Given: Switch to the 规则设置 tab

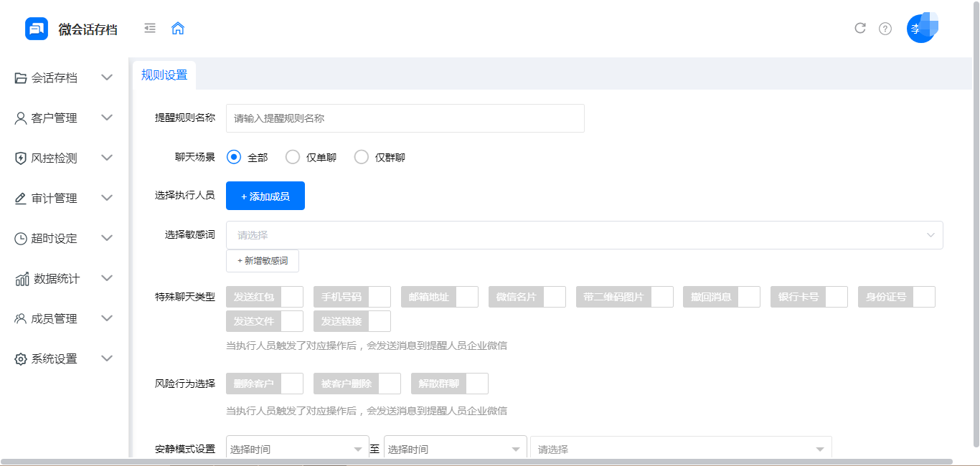Looking at the screenshot, I should [164, 74].
